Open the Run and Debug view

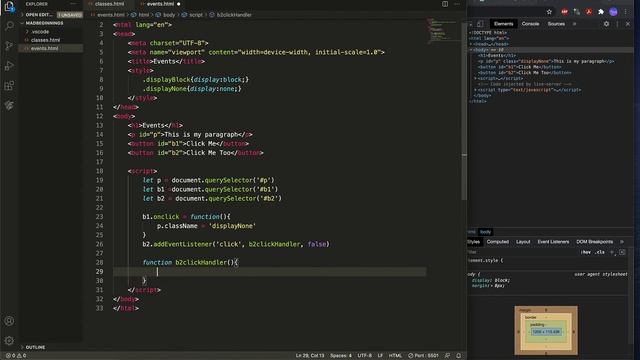[x=9, y=66]
